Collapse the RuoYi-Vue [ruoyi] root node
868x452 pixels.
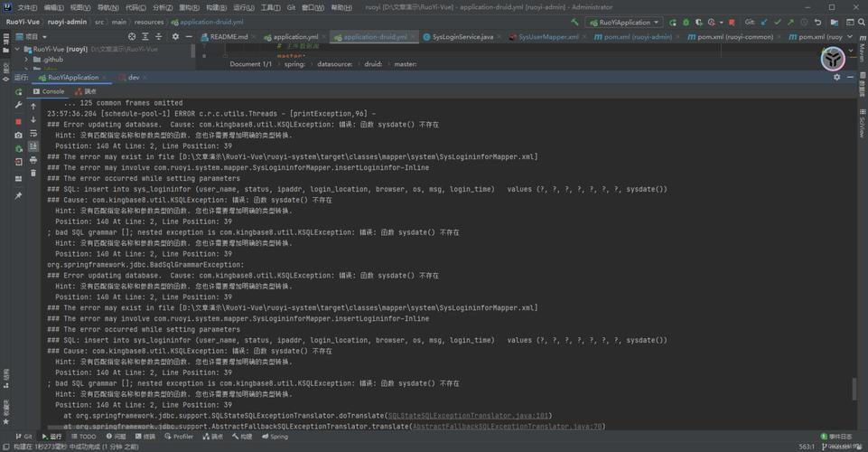[18, 49]
